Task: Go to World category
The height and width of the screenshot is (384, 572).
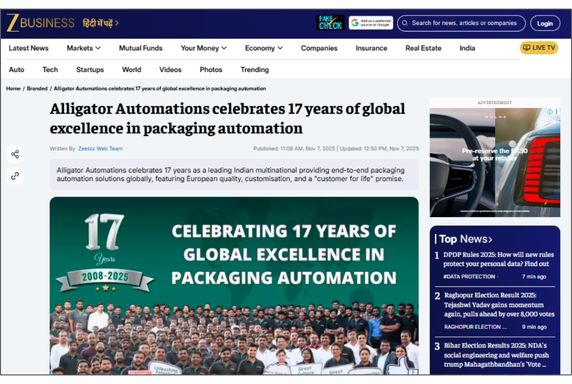Action: point(131,70)
